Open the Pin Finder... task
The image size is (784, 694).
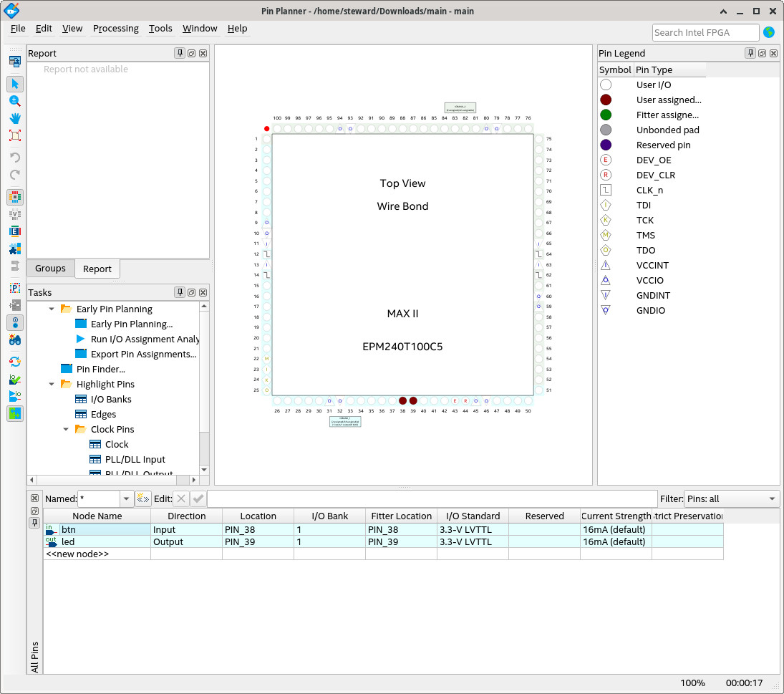point(100,369)
